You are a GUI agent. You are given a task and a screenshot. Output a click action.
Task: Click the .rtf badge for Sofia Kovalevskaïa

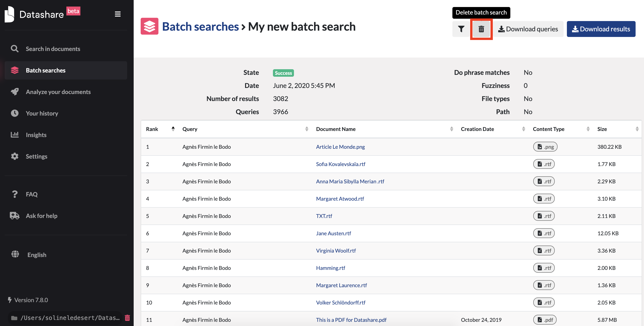[544, 164]
